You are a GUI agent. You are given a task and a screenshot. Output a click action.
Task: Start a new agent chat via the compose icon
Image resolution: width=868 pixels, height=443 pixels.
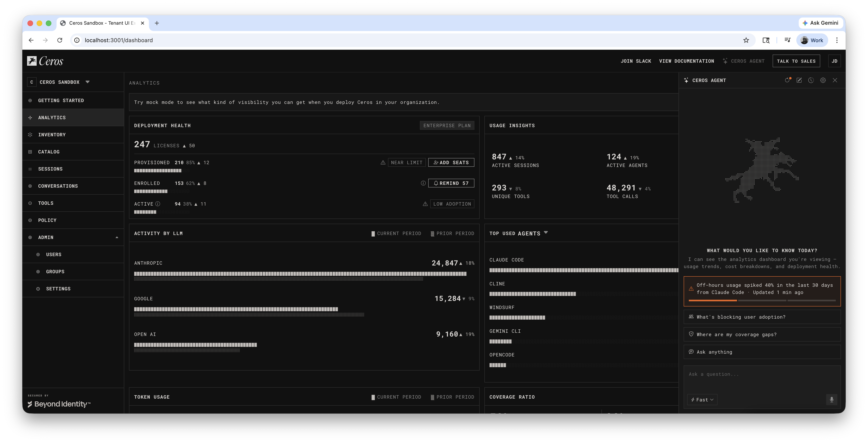click(x=799, y=80)
